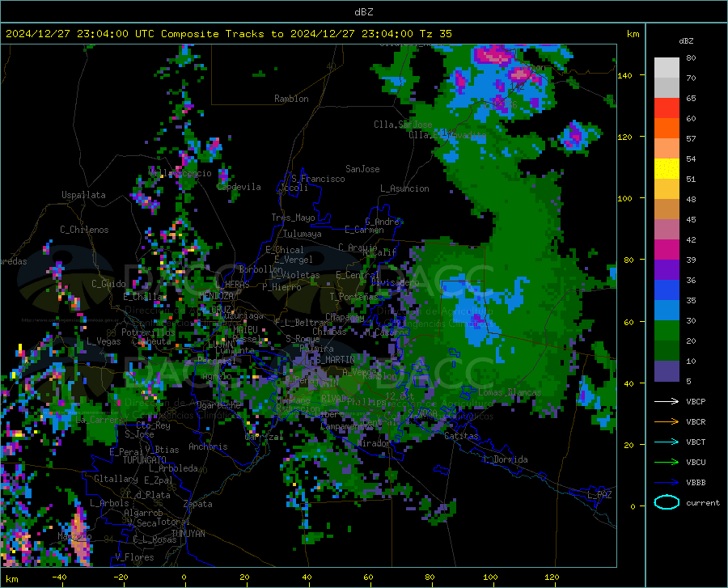The image size is (728, 588).
Task: Click the Gltallary map label
Action: click(116, 479)
